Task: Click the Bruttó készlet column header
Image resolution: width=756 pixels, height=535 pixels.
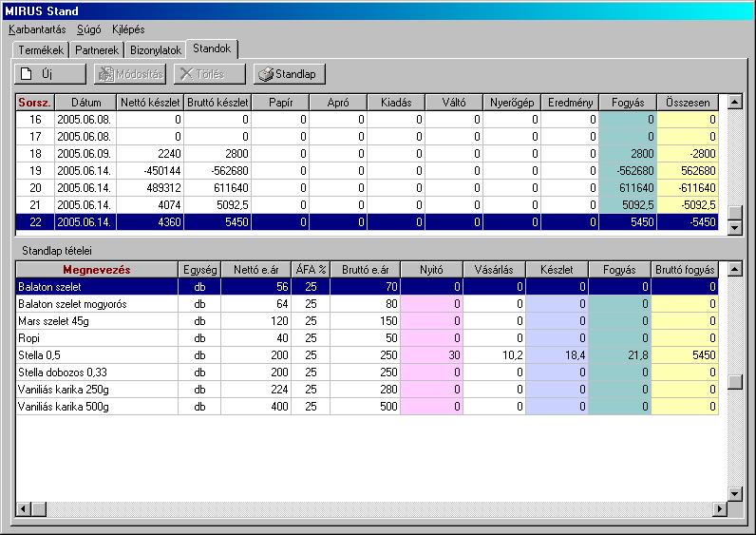Action: coord(217,103)
